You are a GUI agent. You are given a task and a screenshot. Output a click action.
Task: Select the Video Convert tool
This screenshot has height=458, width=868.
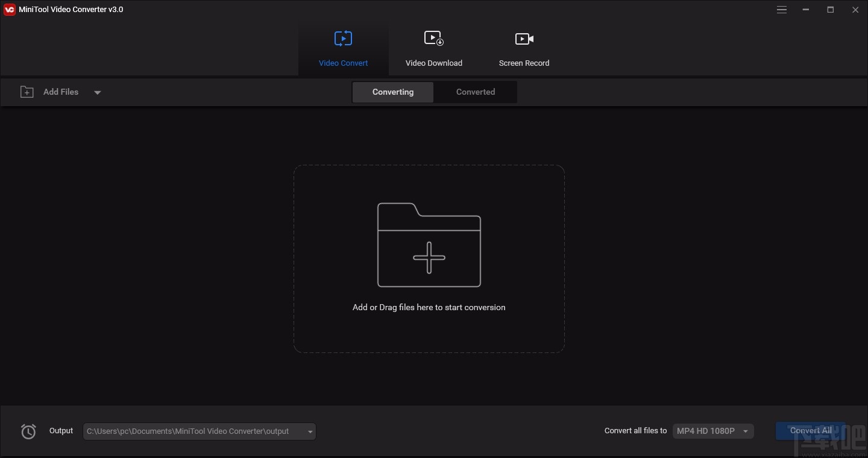tap(343, 48)
